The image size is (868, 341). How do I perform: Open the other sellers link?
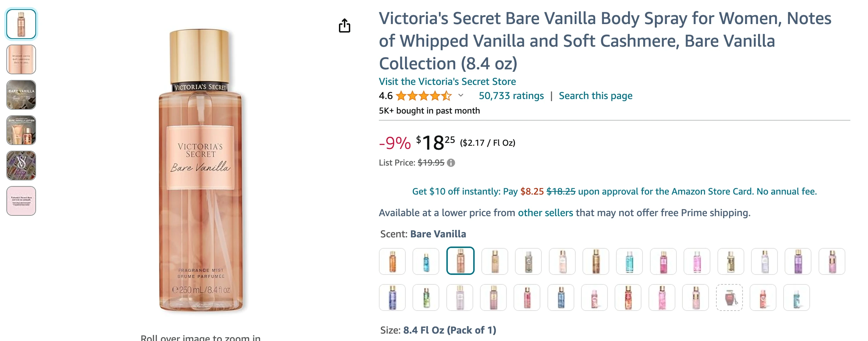[545, 213]
